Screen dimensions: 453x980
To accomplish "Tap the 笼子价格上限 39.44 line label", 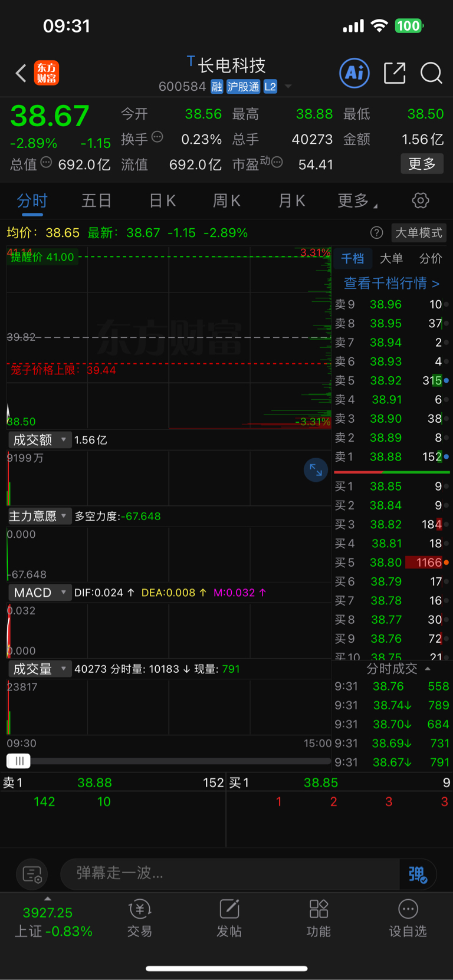I will [x=63, y=370].
